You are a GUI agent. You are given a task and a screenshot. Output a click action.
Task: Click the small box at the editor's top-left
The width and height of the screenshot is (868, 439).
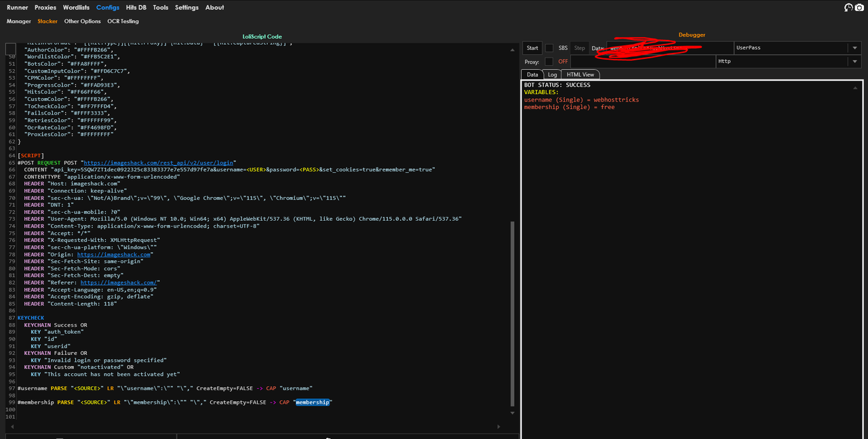[x=10, y=49]
